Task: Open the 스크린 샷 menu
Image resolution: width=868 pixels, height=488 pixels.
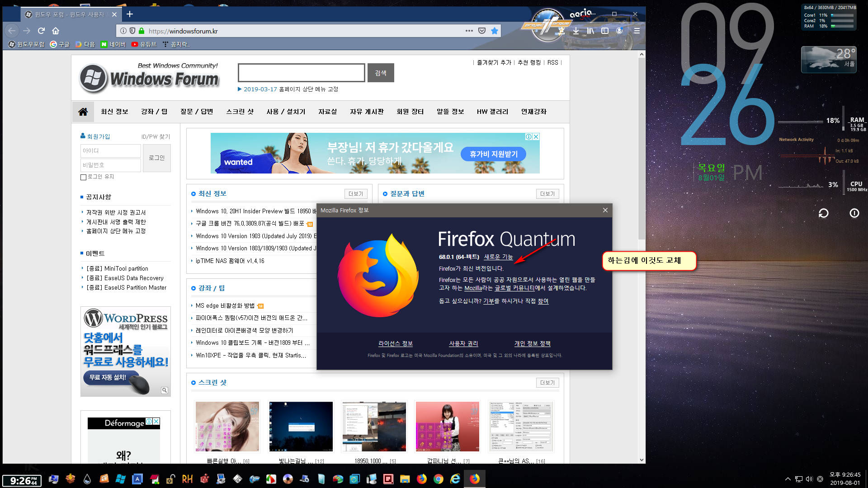Action: coord(240,112)
